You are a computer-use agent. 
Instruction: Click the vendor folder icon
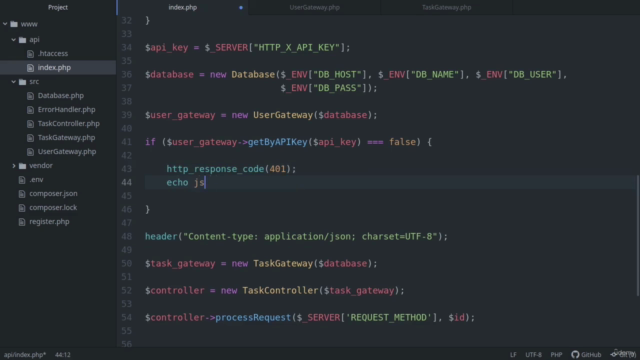tap(22, 166)
